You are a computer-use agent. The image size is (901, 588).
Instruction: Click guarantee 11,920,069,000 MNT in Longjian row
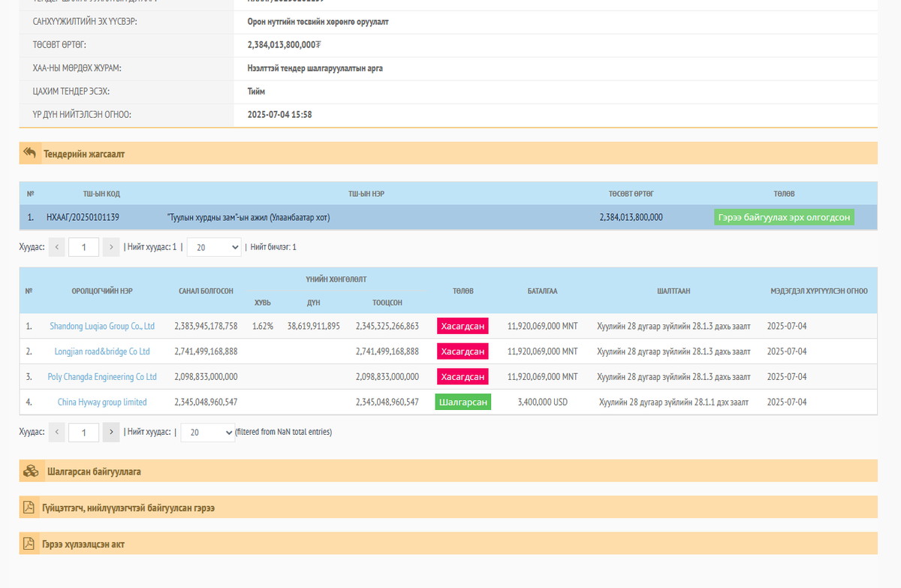click(x=543, y=351)
